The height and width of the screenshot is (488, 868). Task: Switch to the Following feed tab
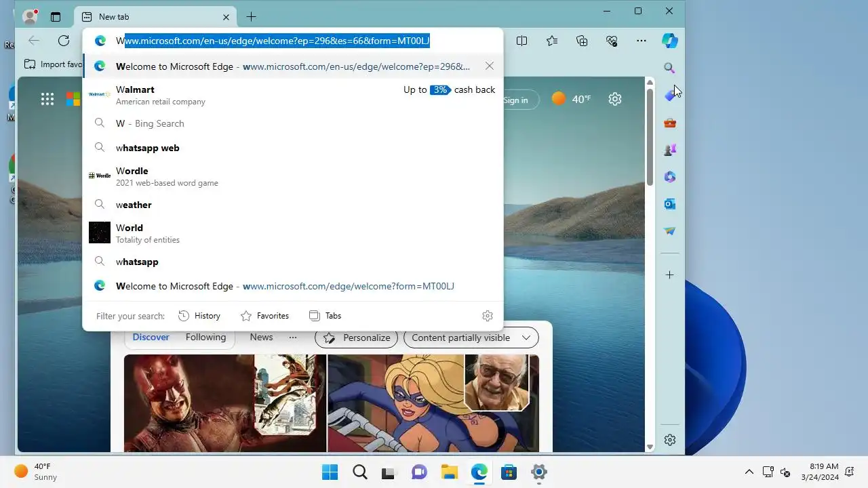tap(205, 338)
